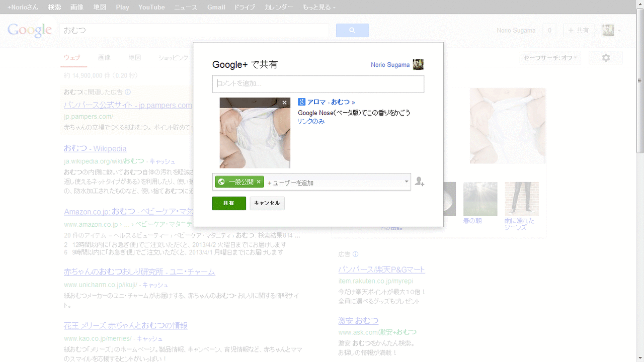This screenshot has width=644, height=362.
Task: Click the add people icon in dialog
Action: [420, 182]
